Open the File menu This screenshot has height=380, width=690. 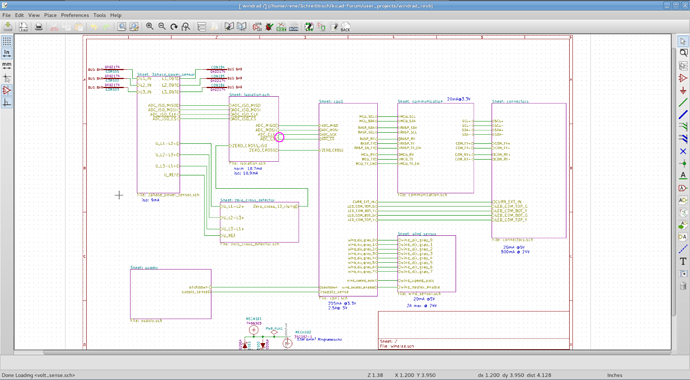7,15
